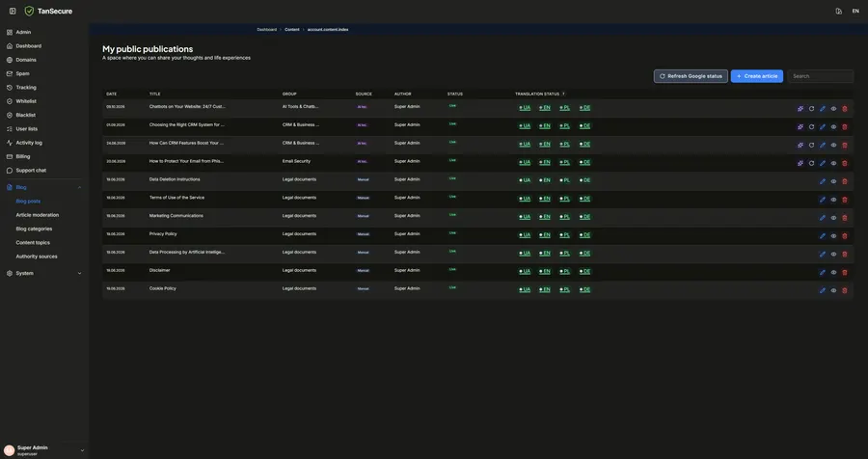Delete the Choosing the Right CRM article
This screenshot has height=459, width=868.
pos(845,126)
